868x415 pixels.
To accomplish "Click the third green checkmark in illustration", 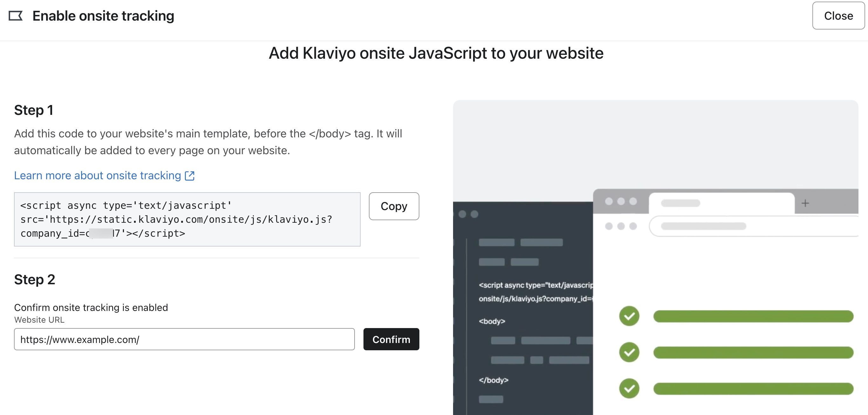I will pos(629,388).
